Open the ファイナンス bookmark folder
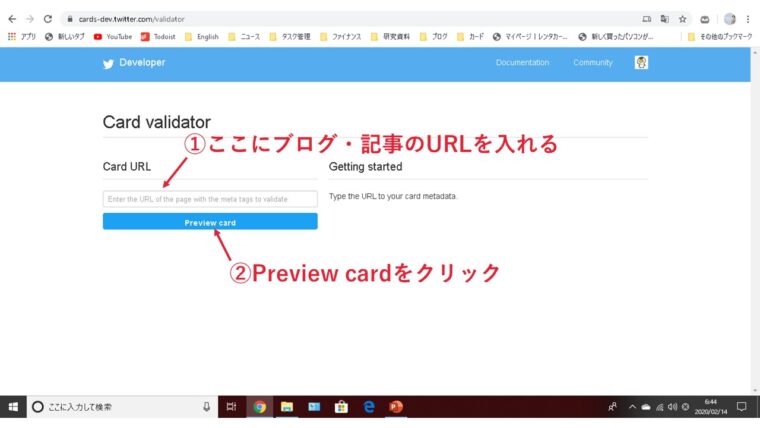 340,36
